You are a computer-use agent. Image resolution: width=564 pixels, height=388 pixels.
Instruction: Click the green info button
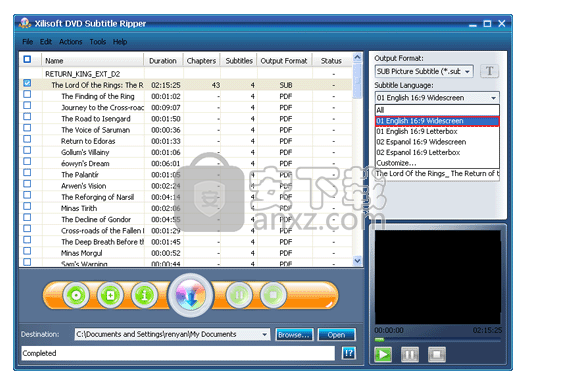(x=144, y=295)
